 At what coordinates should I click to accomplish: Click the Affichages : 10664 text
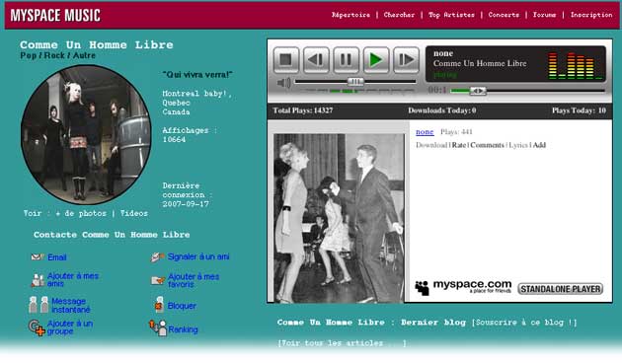pos(190,135)
